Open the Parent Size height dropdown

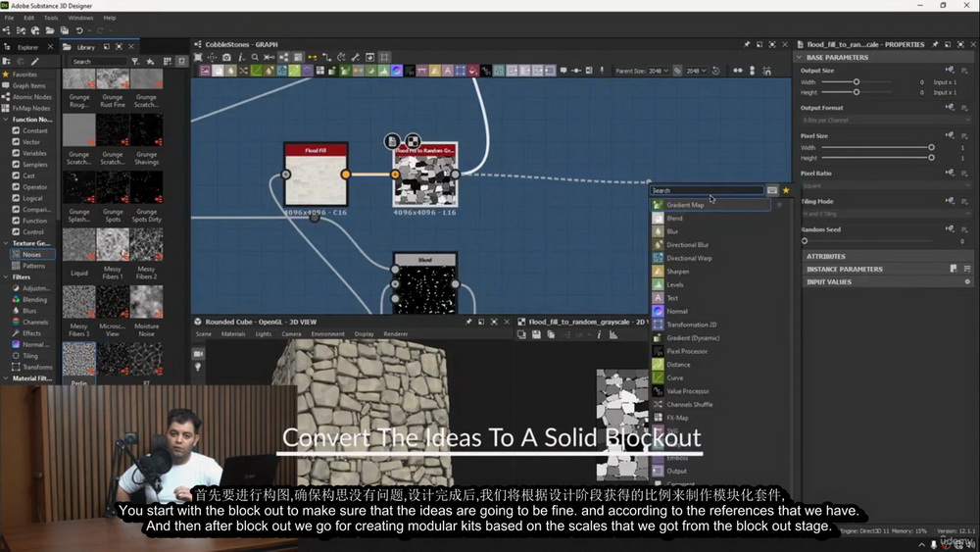(x=696, y=71)
